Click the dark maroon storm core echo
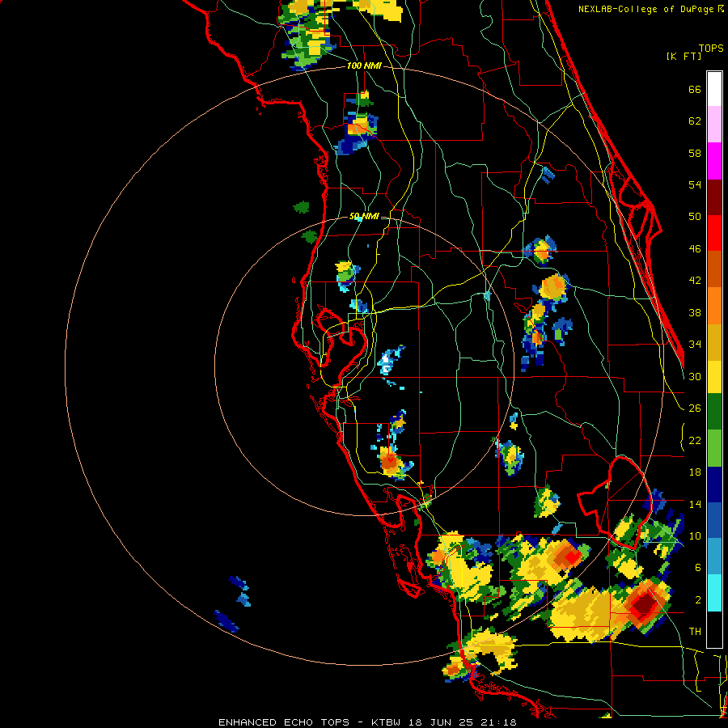The width and height of the screenshot is (728, 728). [643, 606]
